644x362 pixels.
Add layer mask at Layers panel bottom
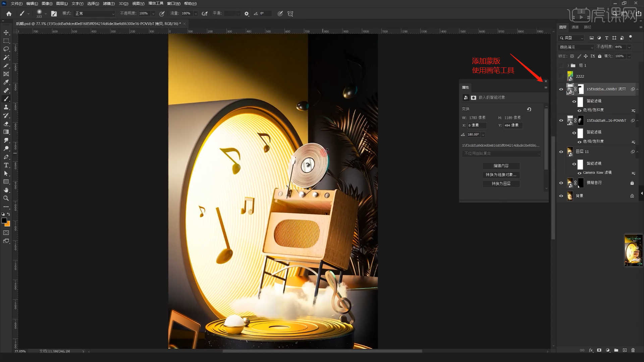click(x=599, y=350)
